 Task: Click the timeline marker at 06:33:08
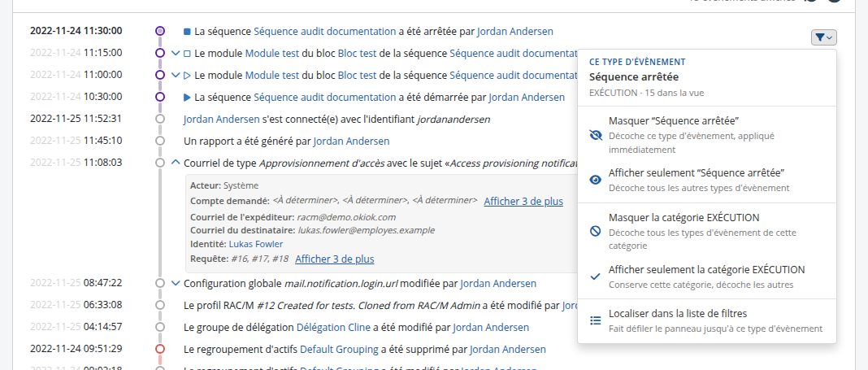pos(160,305)
